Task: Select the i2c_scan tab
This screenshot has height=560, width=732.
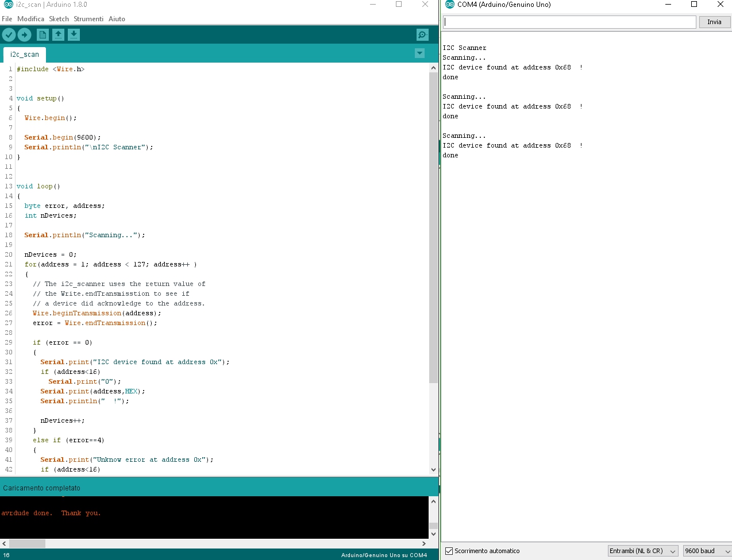Action: pos(25,55)
